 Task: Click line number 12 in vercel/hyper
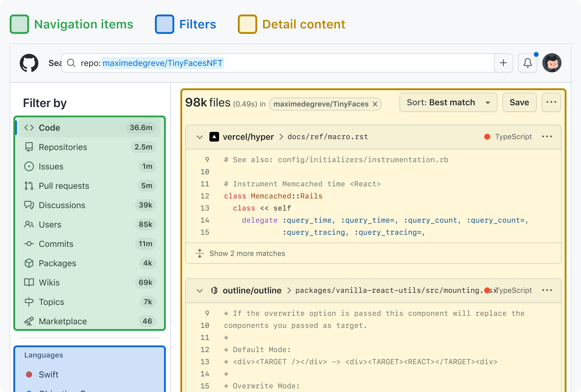coord(205,196)
